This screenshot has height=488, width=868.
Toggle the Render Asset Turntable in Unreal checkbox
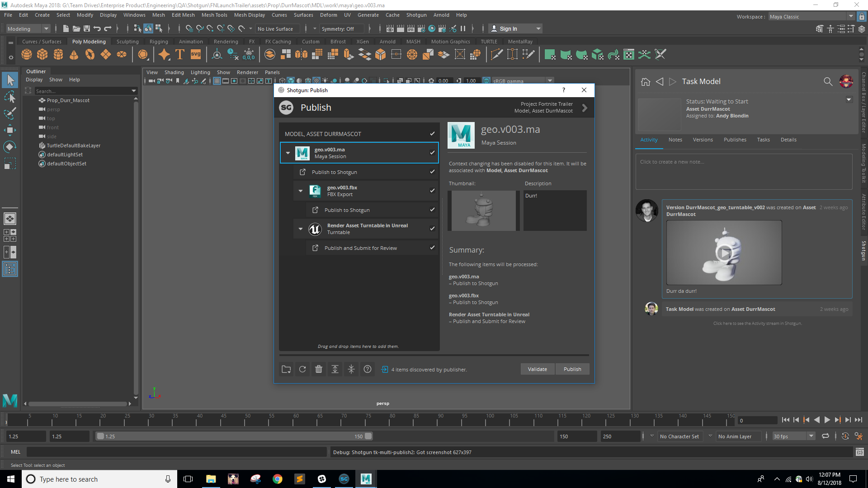[x=432, y=228]
